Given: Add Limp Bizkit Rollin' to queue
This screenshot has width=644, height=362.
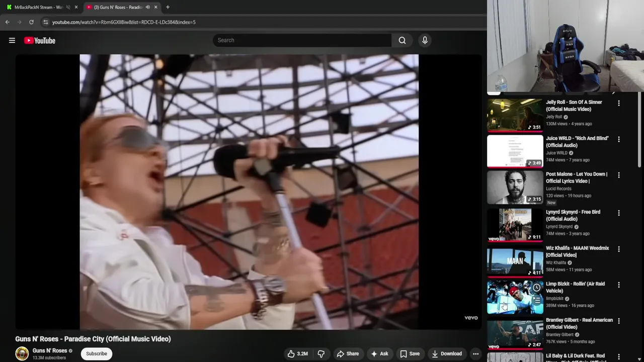Looking at the screenshot, I should click(x=537, y=300).
